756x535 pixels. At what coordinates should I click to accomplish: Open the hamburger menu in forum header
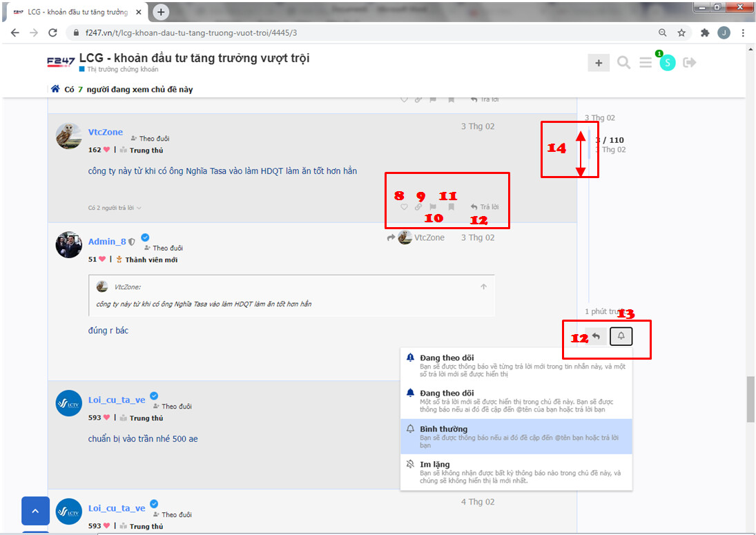646,63
